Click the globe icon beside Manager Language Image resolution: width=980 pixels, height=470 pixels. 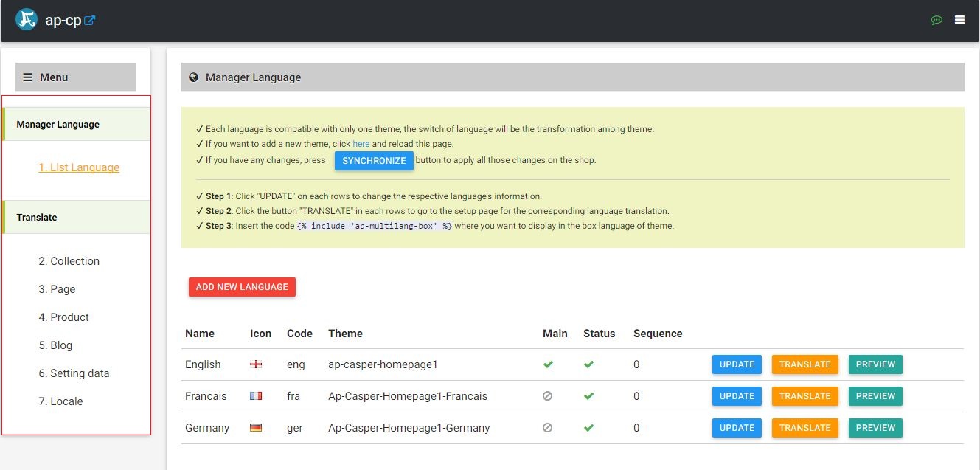coord(194,77)
